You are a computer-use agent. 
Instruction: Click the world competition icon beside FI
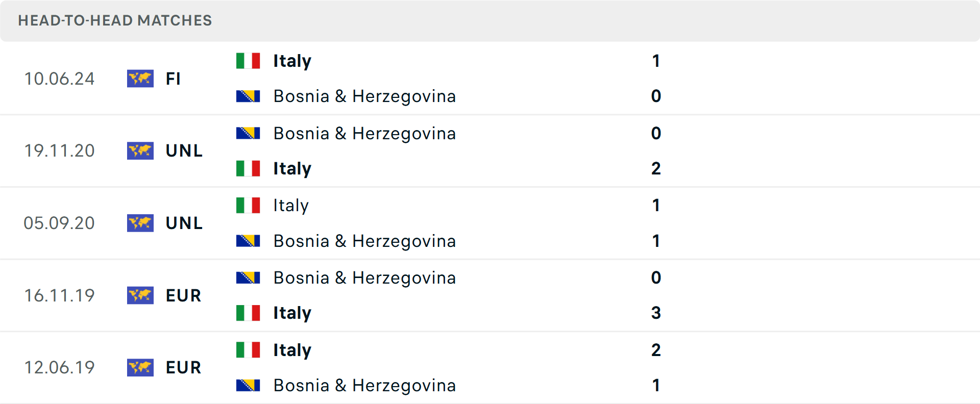click(140, 79)
